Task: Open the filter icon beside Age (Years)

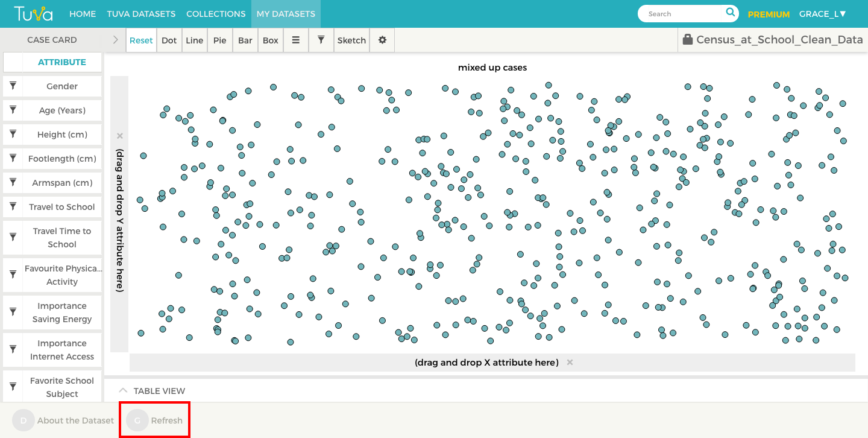Action: [x=13, y=110]
